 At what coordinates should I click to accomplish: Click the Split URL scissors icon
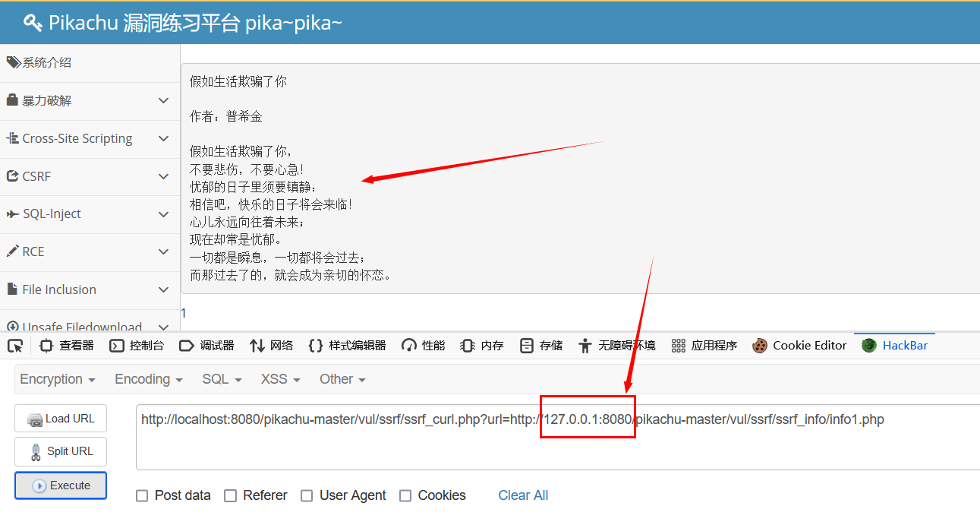click(36, 451)
